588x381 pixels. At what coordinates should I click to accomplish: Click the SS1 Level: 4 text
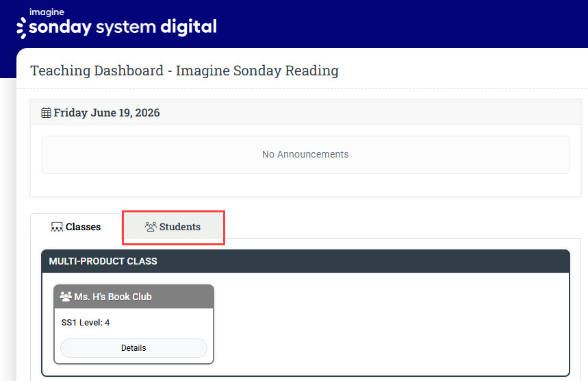(86, 323)
